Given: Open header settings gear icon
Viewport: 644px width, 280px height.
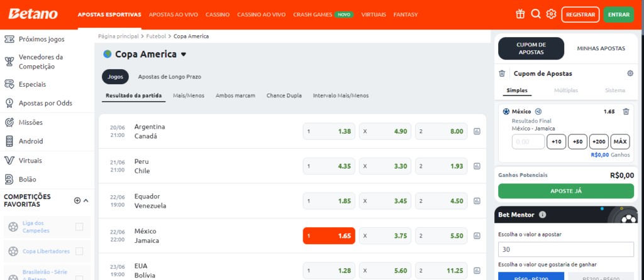Looking at the screenshot, I should click(x=551, y=14).
